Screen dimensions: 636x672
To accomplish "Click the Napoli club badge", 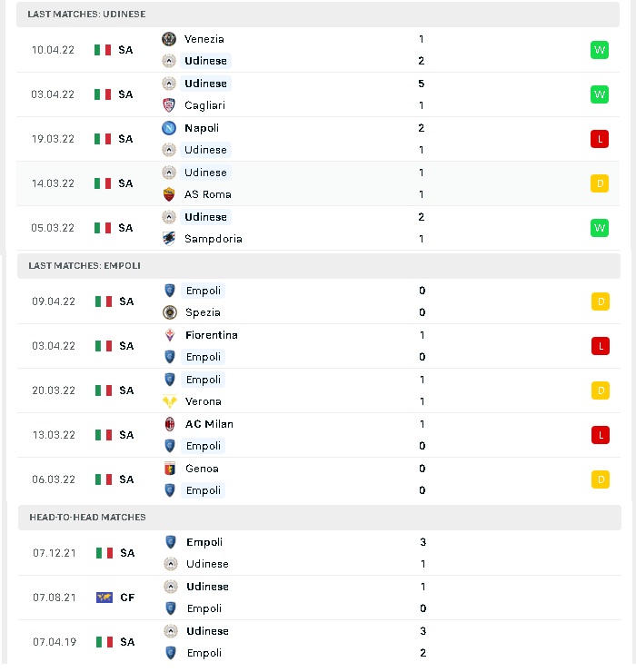I will tap(169, 128).
